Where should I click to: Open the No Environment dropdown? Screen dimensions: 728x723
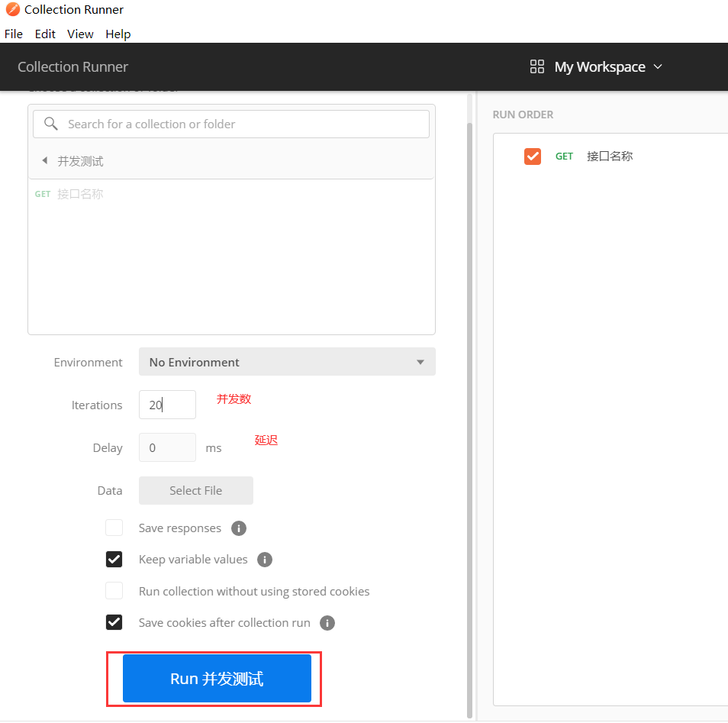[287, 362]
